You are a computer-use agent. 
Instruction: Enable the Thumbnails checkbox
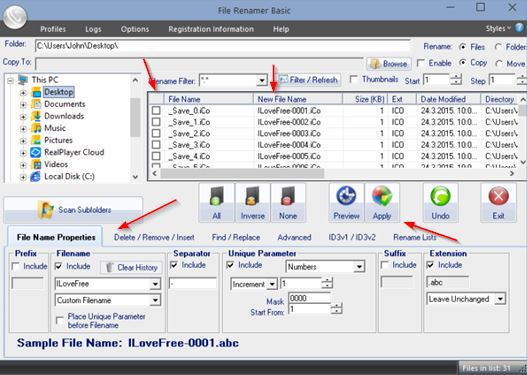[354, 79]
